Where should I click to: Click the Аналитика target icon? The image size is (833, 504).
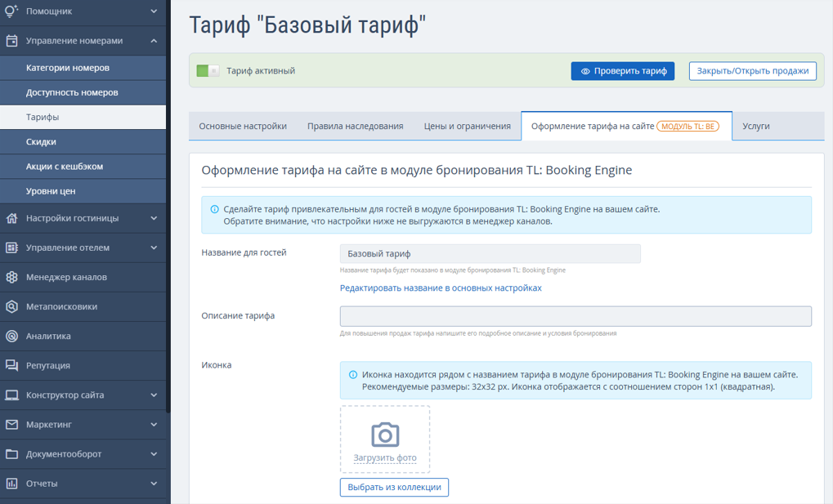[11, 336]
